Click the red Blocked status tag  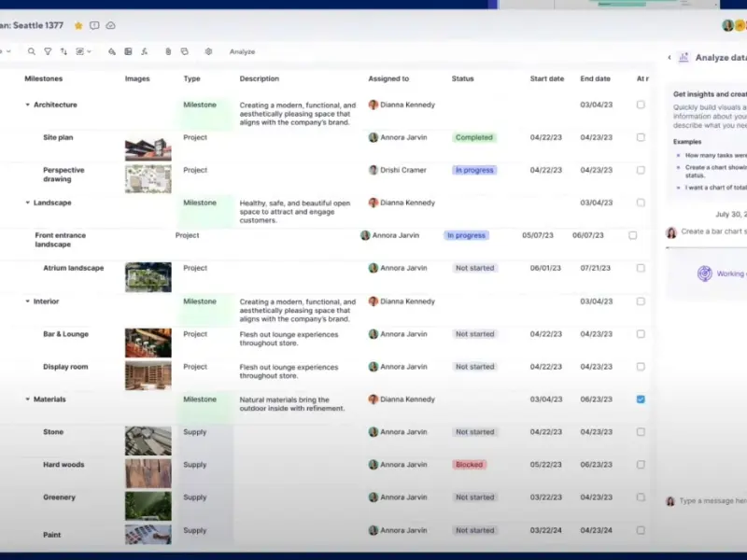click(x=470, y=465)
